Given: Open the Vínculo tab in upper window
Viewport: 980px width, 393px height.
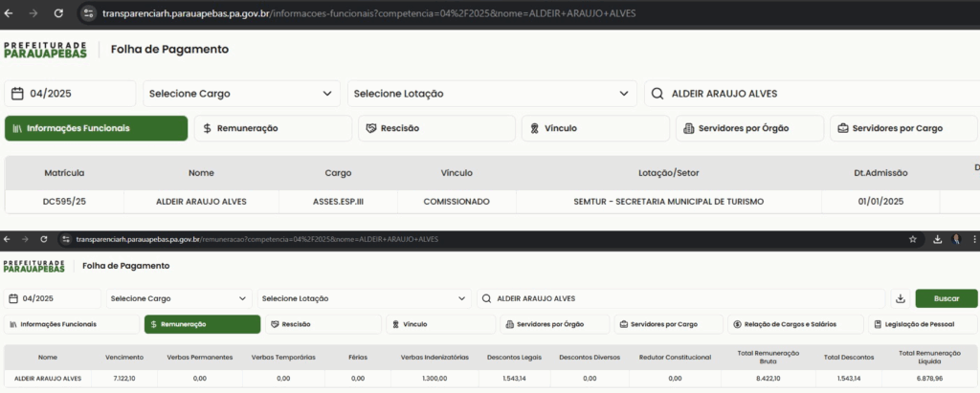Looking at the screenshot, I should [x=595, y=128].
